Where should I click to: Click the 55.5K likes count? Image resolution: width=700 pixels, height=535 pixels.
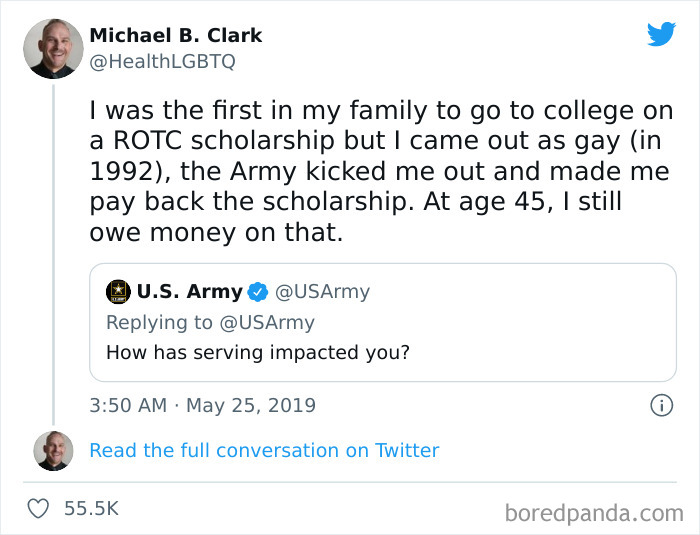coord(91,509)
